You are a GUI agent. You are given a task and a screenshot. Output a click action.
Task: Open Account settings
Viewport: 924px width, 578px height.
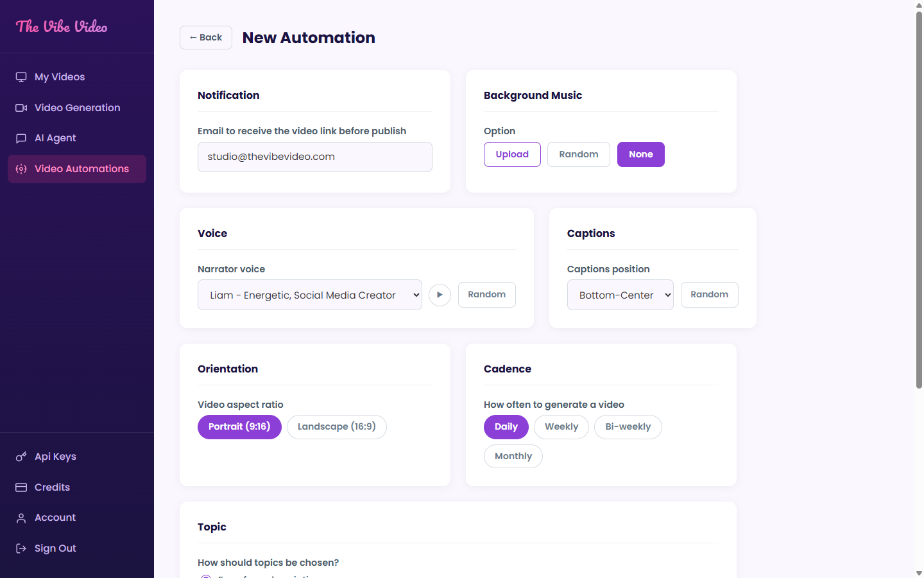coord(77,518)
